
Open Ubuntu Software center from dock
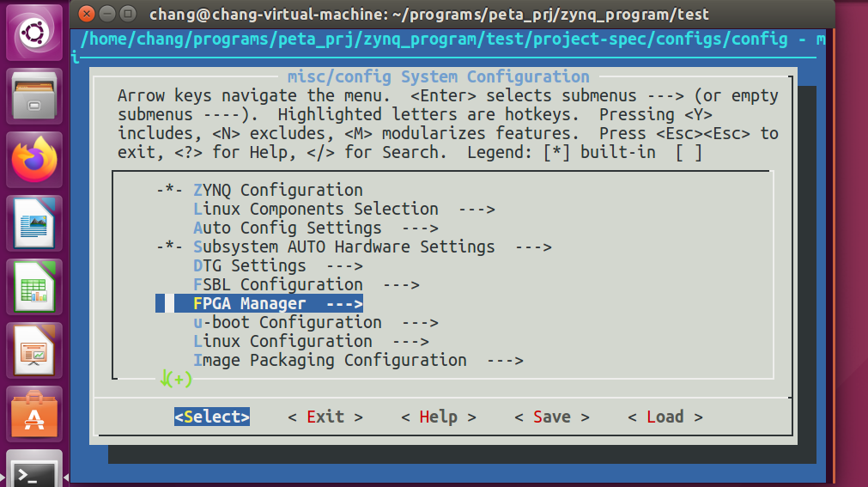pyautogui.click(x=34, y=414)
